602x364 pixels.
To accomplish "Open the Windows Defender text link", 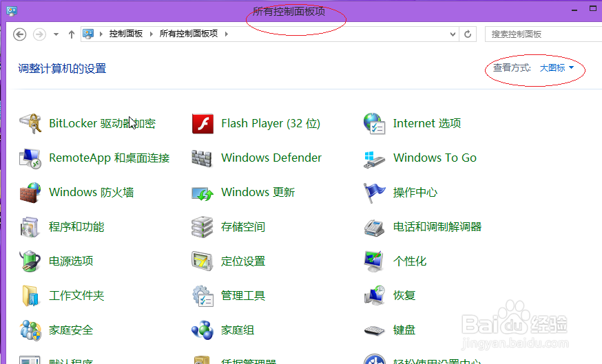I will tap(271, 158).
